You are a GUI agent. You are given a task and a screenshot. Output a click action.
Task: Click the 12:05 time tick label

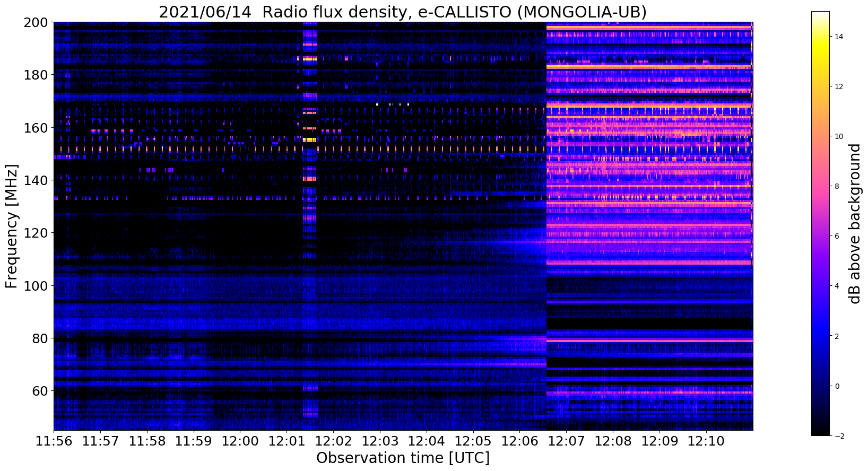(474, 441)
